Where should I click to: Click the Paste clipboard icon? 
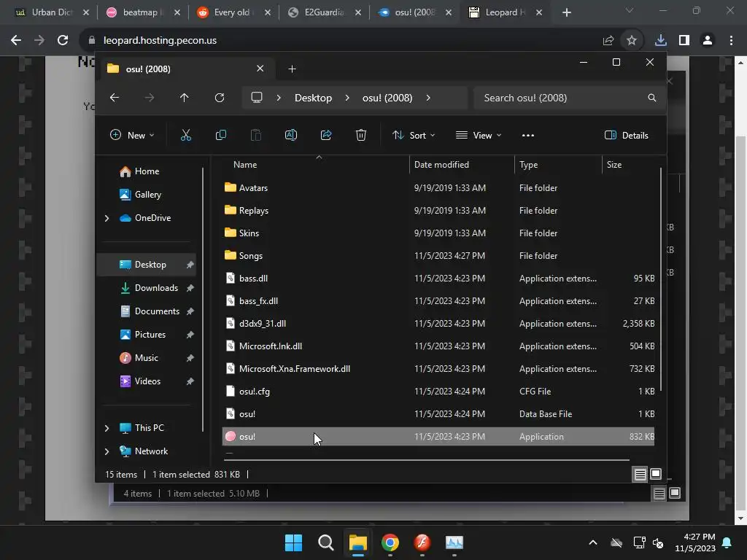tap(256, 135)
